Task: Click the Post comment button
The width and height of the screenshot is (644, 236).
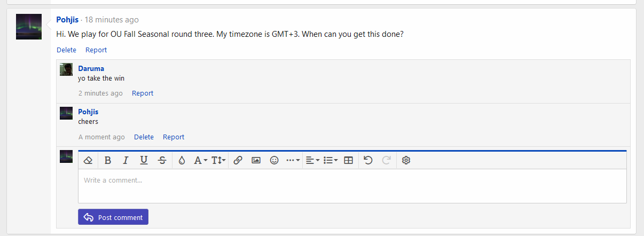Action: point(113,217)
